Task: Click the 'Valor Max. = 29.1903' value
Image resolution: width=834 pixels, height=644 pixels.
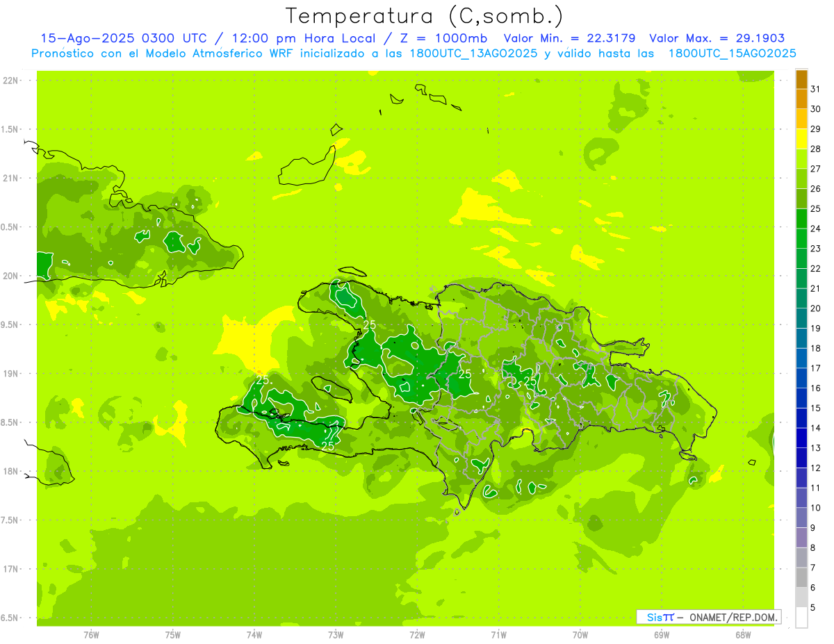Action: tap(717, 38)
